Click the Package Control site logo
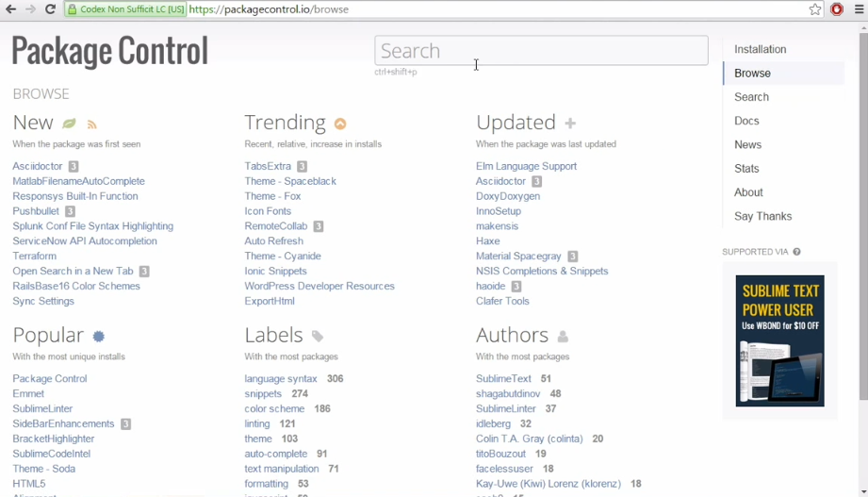The width and height of the screenshot is (868, 497). pos(109,51)
